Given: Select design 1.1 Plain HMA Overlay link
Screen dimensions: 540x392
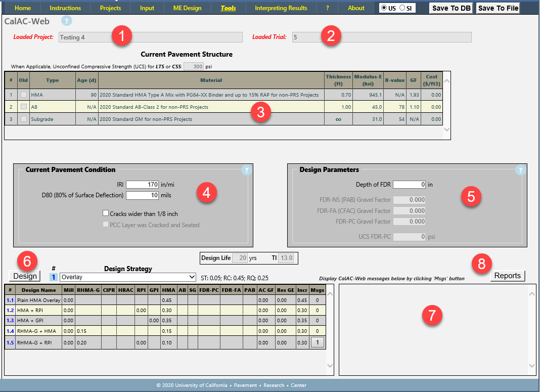Looking at the screenshot, I should (x=10, y=300).
